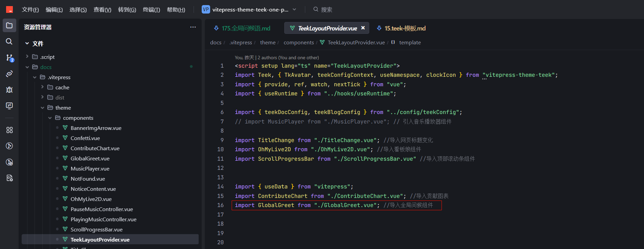Switch to 175.全局问候语.md tab
Screen dimensions: 644x249
pos(242,28)
